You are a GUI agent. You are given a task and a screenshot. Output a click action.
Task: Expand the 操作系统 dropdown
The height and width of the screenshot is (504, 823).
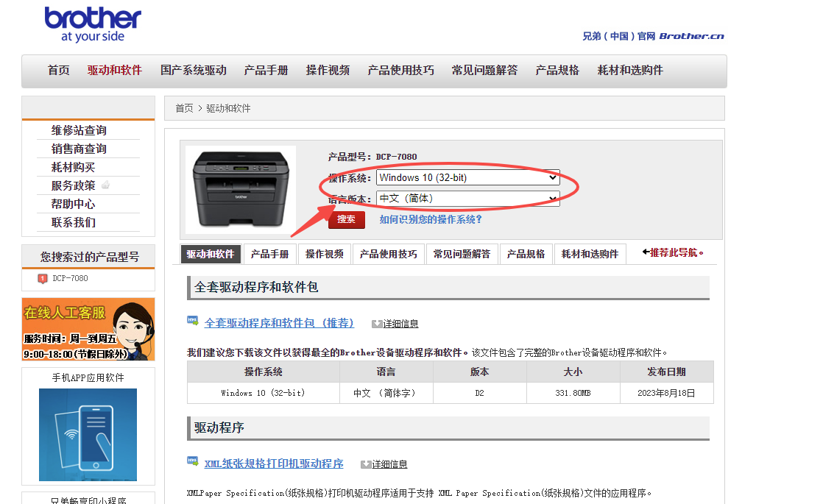(x=467, y=177)
